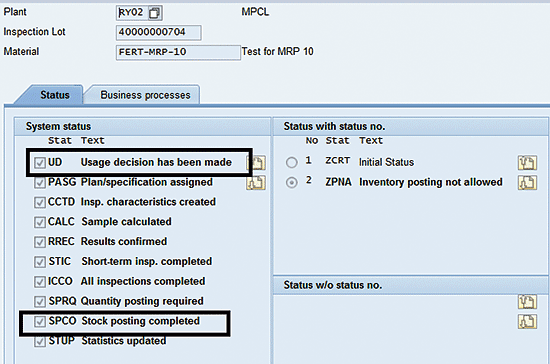The height and width of the screenshot is (364, 550).
Task: Click the 'Status w/o status no.' header
Action: (x=333, y=285)
